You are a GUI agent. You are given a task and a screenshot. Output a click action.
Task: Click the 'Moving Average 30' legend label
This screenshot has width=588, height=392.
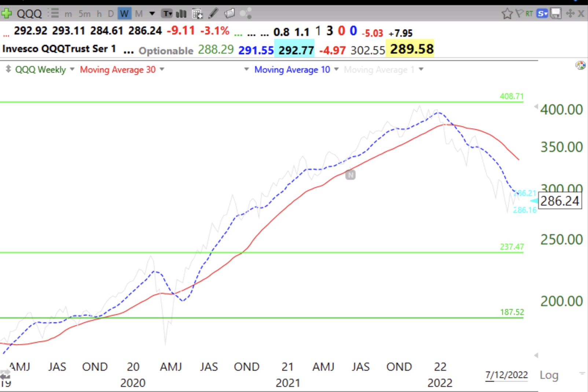118,69
